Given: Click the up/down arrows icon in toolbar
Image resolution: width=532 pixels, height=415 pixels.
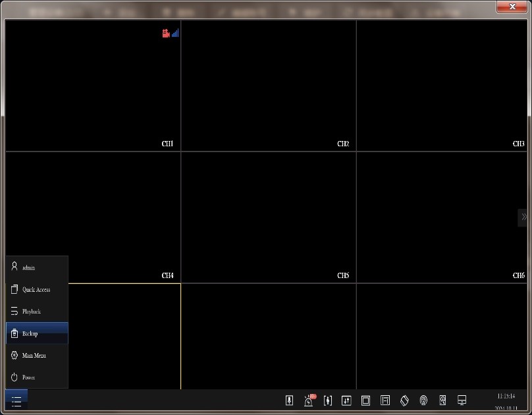Looking at the screenshot, I should [x=346, y=401].
